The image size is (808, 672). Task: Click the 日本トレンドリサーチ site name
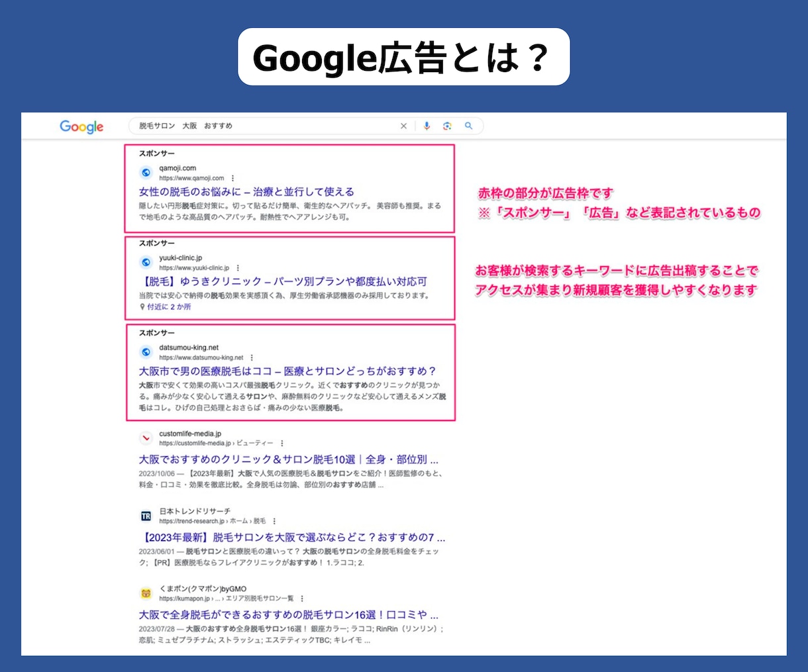pyautogui.click(x=195, y=511)
